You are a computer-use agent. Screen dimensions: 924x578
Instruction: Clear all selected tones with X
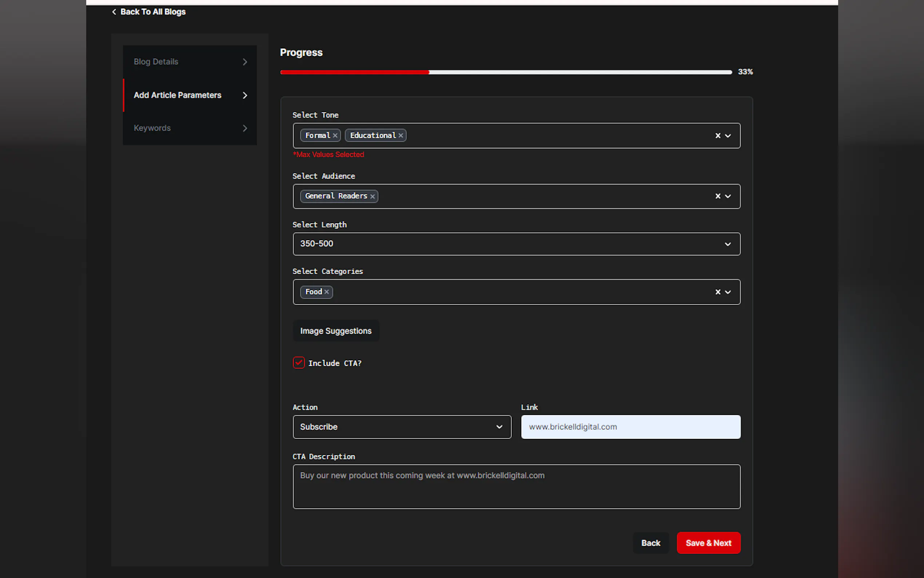(718, 136)
